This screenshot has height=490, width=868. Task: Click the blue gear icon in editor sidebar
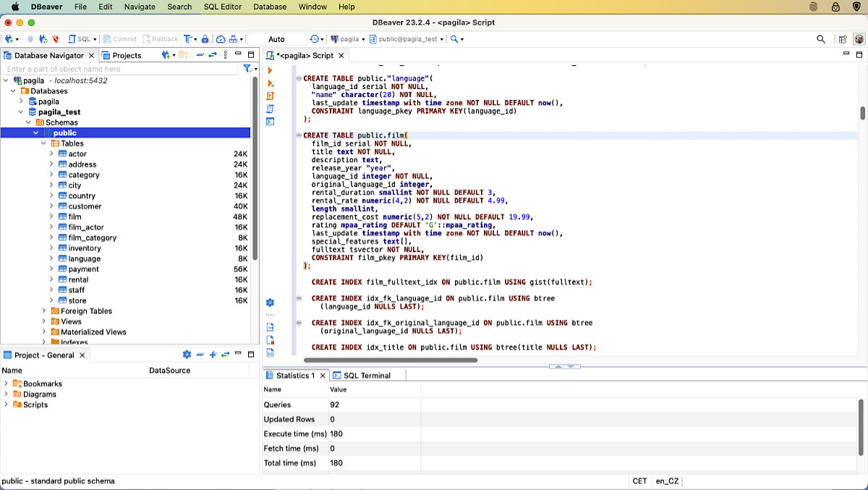pyautogui.click(x=271, y=303)
